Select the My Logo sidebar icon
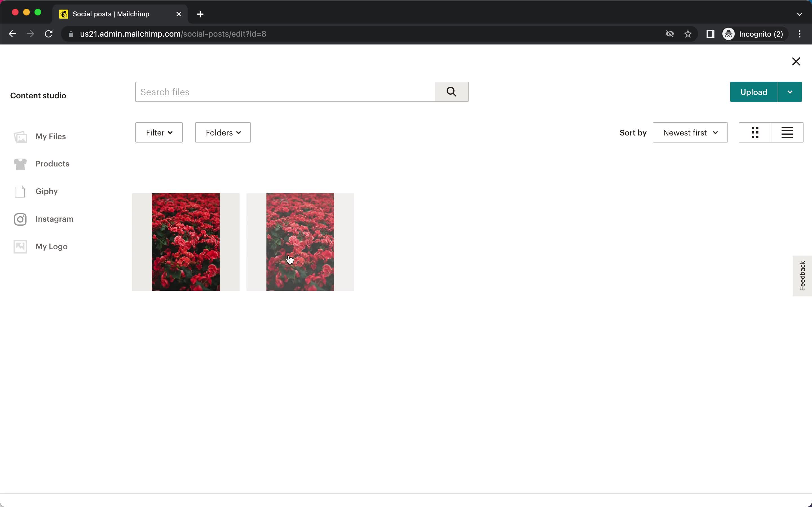Viewport: 812px width, 507px height. coord(19,246)
